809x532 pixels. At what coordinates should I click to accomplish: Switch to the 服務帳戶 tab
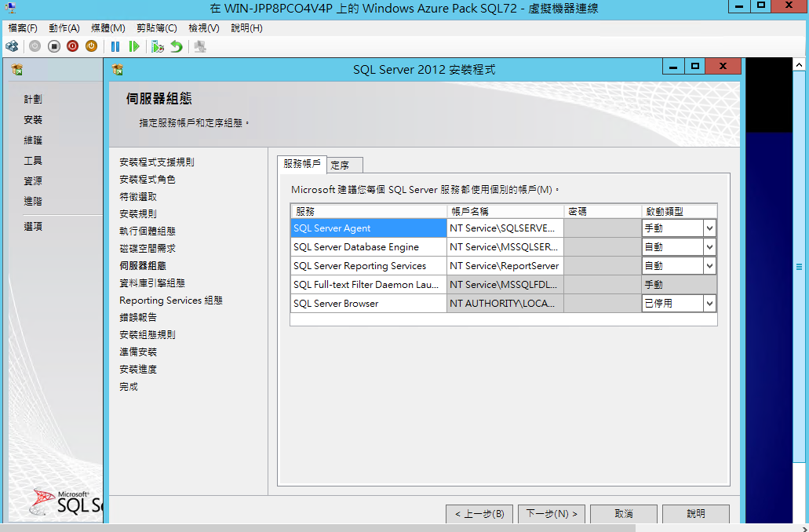click(x=302, y=163)
